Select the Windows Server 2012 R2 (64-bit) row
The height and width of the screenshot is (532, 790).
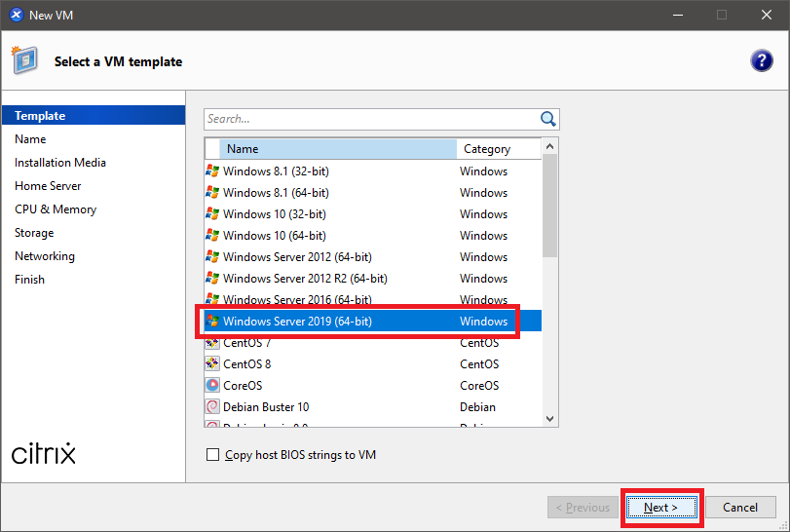click(304, 279)
